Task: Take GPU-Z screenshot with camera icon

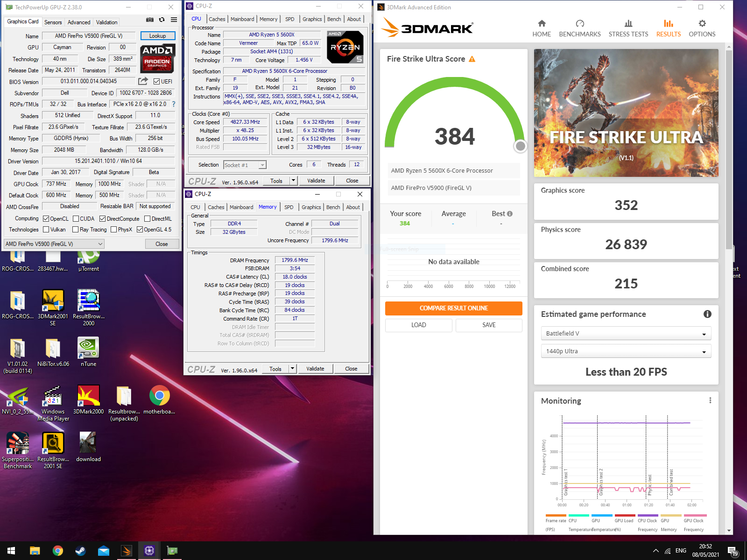Action: 150,20
